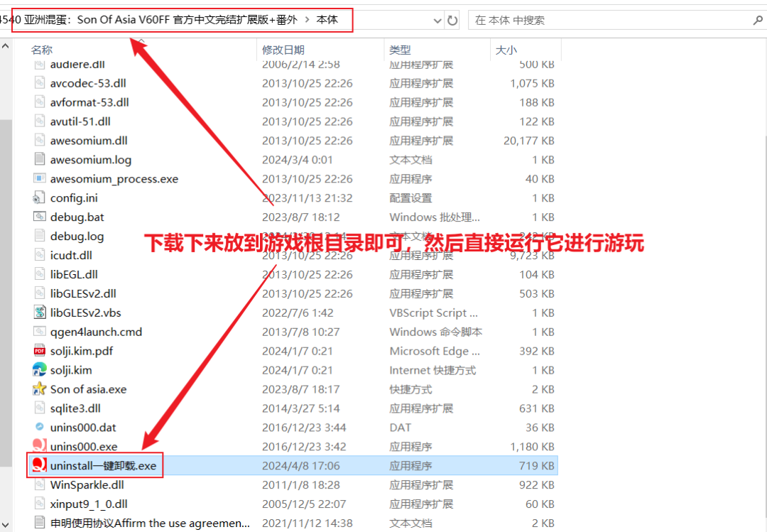The height and width of the screenshot is (532, 767).
Task: Click the libEGL.dll file icon
Action: point(40,274)
